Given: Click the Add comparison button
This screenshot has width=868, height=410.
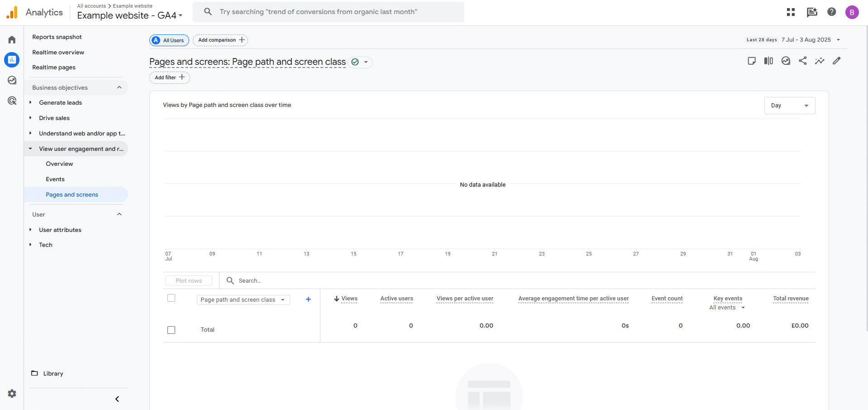Looking at the screenshot, I should 220,40.
